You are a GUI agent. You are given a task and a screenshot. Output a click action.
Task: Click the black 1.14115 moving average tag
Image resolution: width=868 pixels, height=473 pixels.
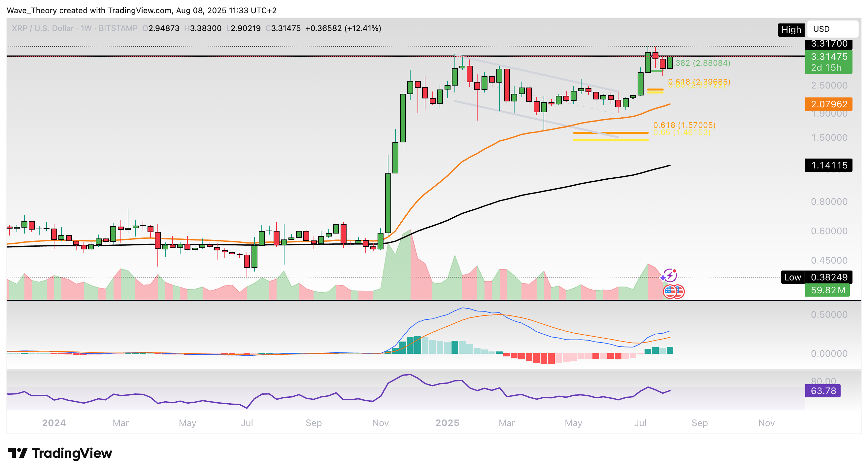point(828,165)
